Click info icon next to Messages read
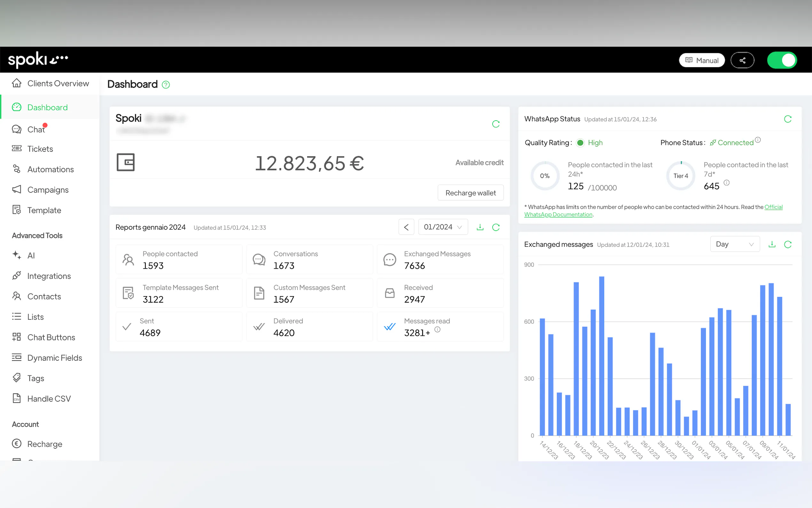 click(437, 329)
